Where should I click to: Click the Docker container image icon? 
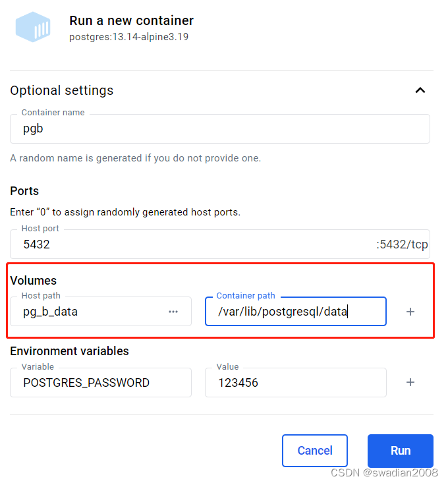point(33,28)
